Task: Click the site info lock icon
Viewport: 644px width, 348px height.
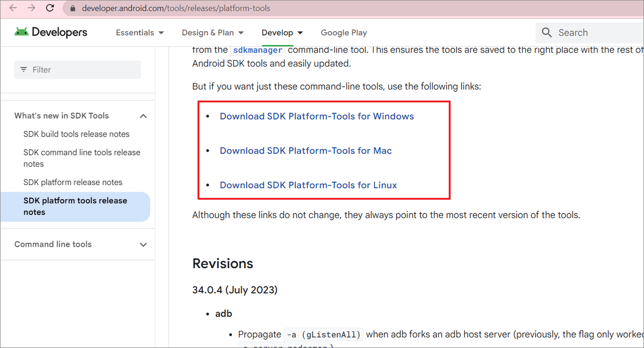Action: 74,9
